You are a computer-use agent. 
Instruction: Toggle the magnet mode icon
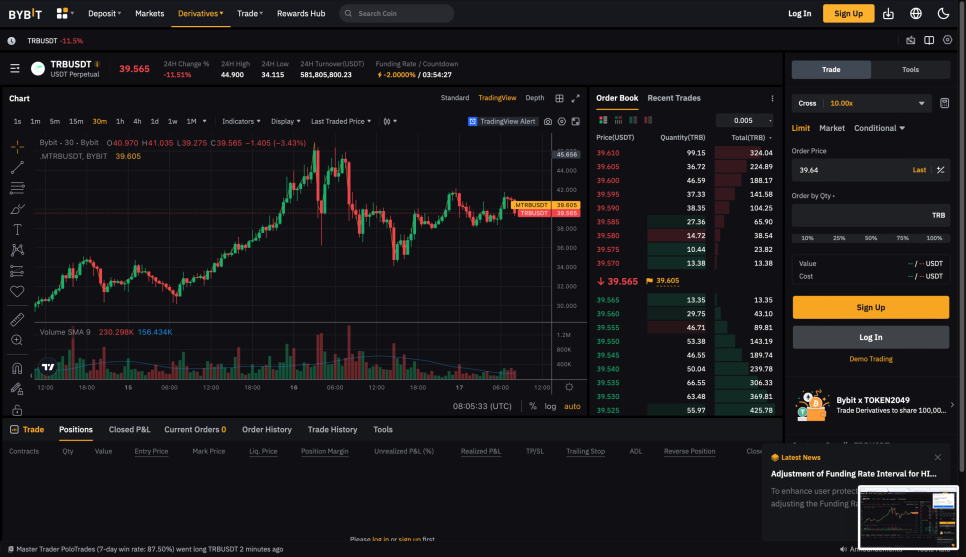coord(17,368)
